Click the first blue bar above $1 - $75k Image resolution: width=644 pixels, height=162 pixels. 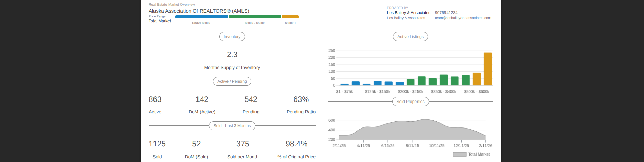click(x=345, y=84)
